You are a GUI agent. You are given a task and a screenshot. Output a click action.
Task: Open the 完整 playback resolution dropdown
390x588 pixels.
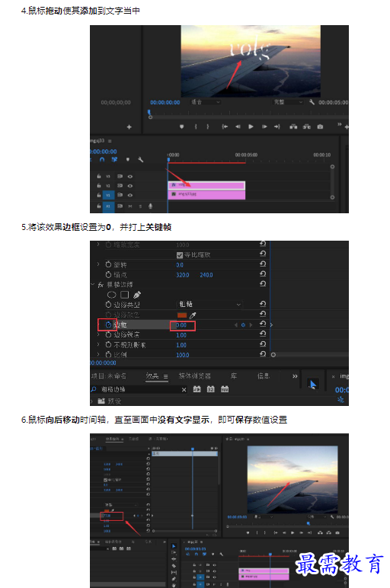point(288,102)
